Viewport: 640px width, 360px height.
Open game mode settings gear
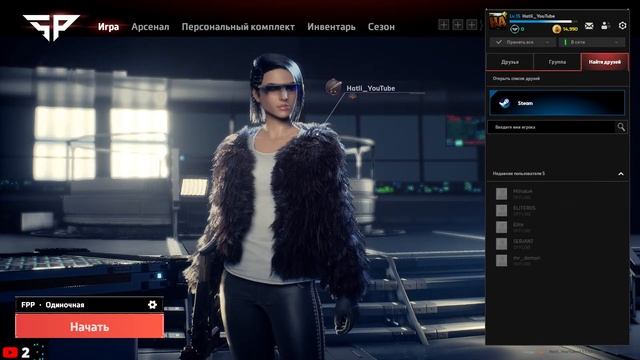coord(152,304)
